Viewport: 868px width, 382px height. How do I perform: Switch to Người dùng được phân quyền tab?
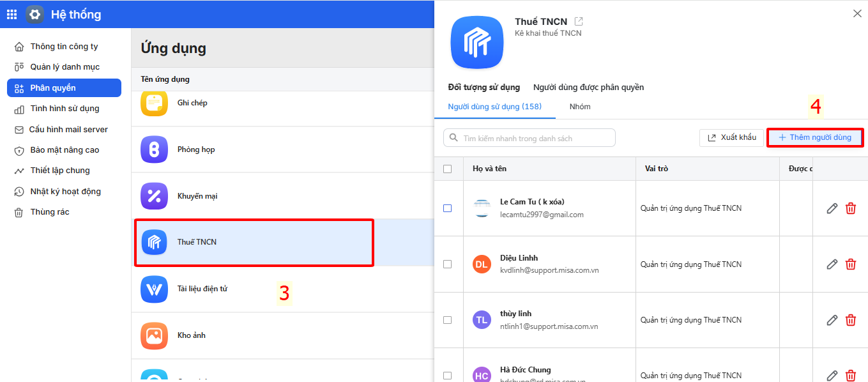click(588, 88)
